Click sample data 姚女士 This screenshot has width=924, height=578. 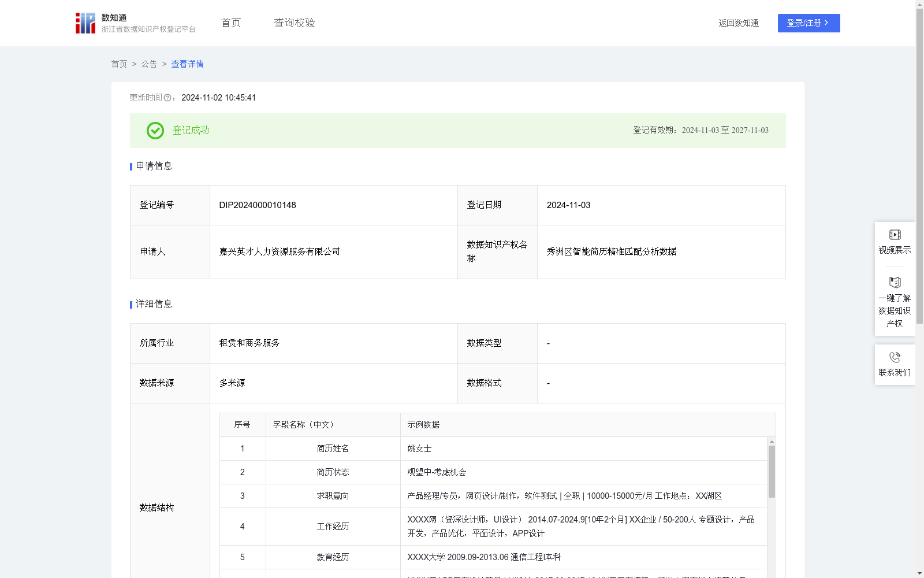419,449
